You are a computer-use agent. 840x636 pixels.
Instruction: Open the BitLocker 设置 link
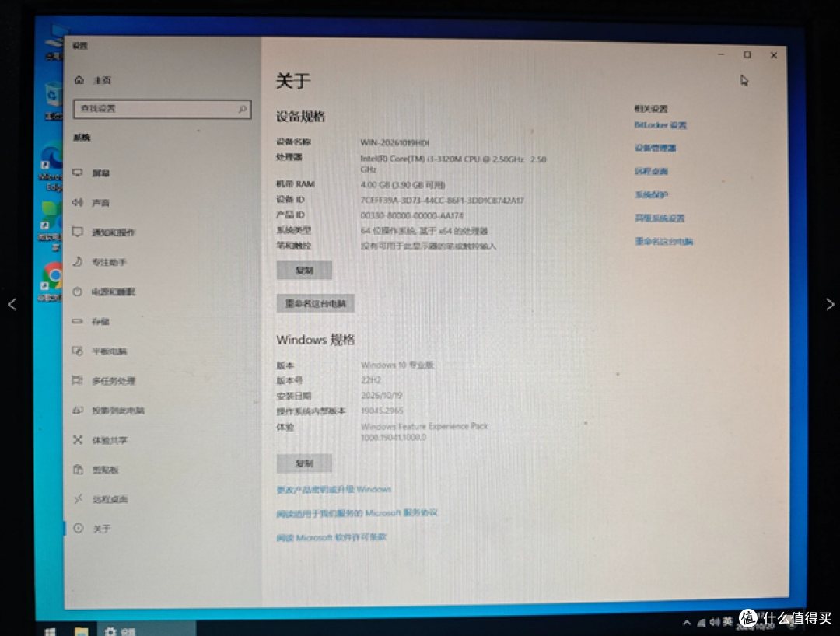coord(660,124)
